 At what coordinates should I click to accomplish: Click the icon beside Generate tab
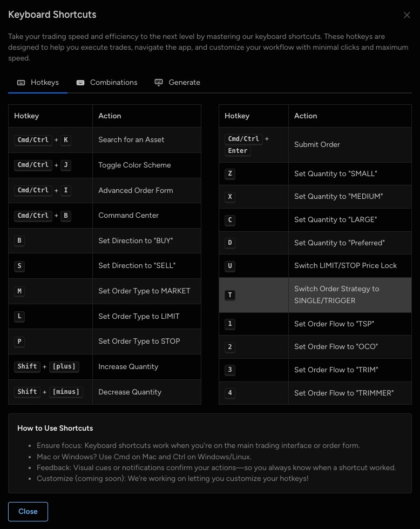[x=159, y=83]
